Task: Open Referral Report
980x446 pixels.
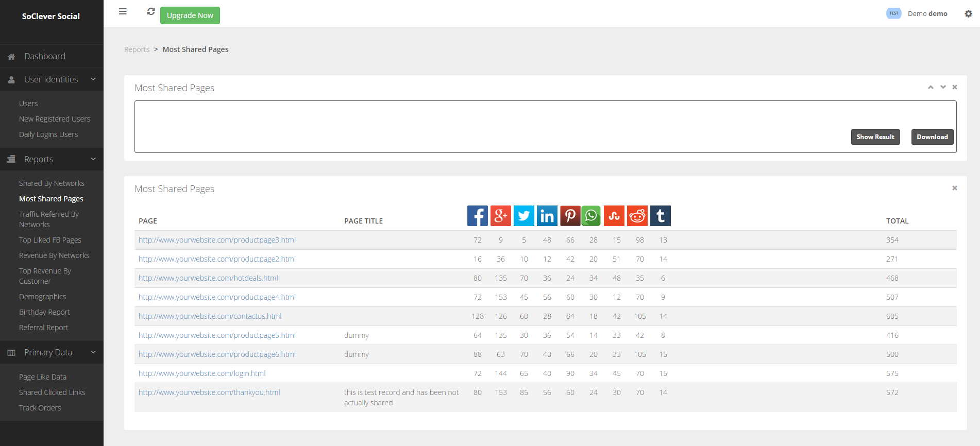Action: (43, 328)
